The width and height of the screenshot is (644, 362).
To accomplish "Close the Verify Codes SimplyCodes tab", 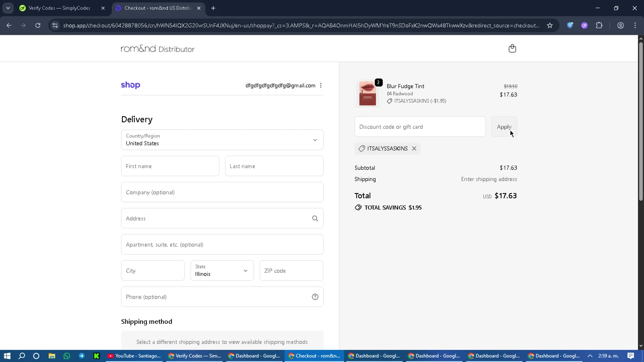I will (x=103, y=8).
